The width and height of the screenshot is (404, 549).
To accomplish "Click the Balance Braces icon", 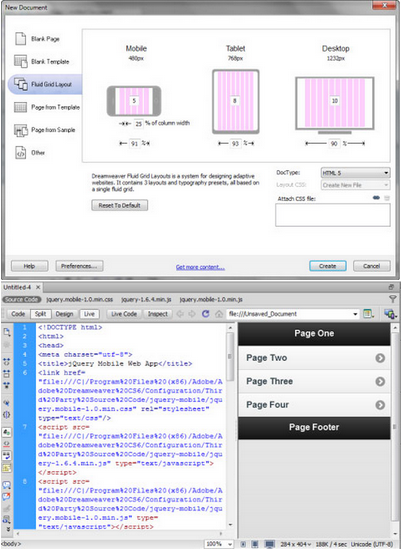I will [x=7, y=415].
